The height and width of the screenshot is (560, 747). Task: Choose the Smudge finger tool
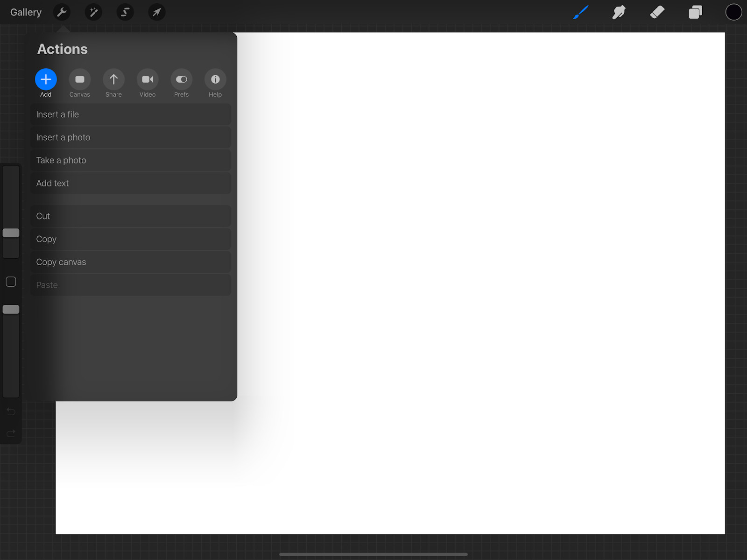click(619, 12)
